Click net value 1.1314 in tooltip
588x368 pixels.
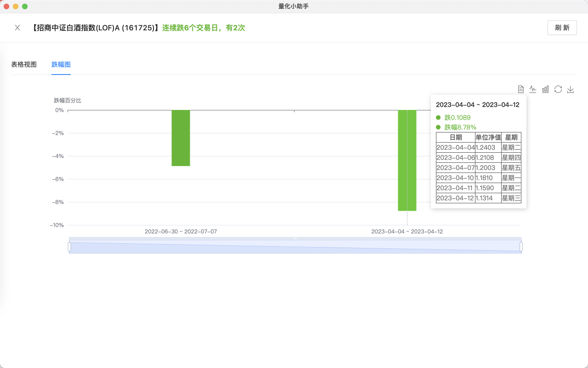488,198
